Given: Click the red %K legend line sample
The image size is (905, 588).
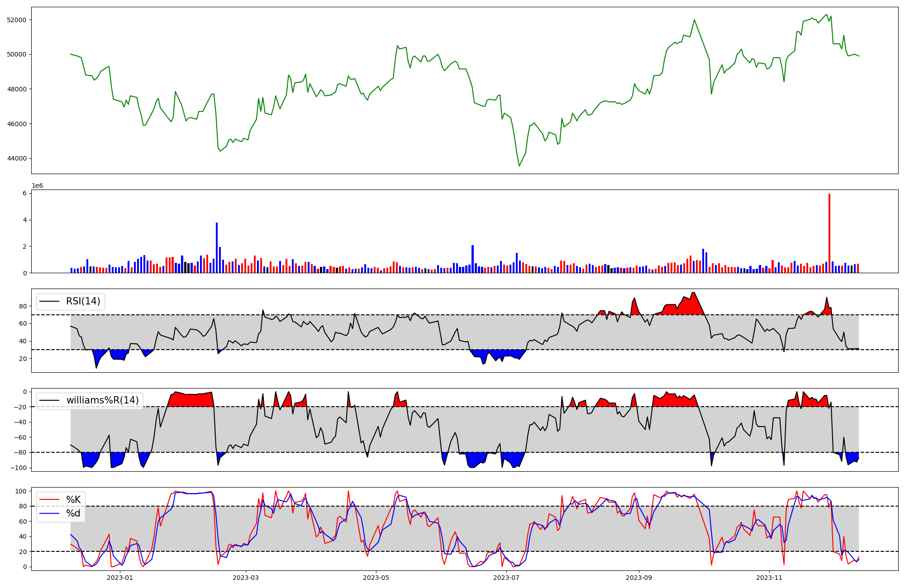Looking at the screenshot, I should (50, 500).
